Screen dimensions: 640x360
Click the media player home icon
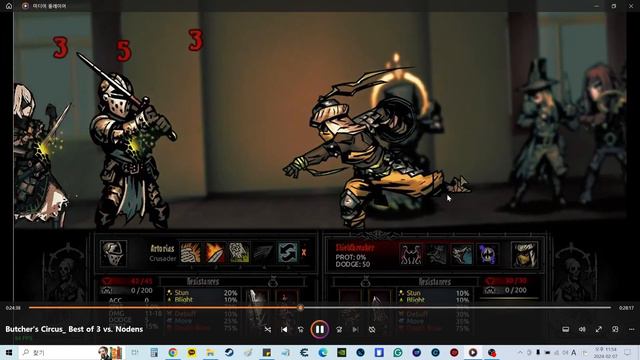pos(9,6)
